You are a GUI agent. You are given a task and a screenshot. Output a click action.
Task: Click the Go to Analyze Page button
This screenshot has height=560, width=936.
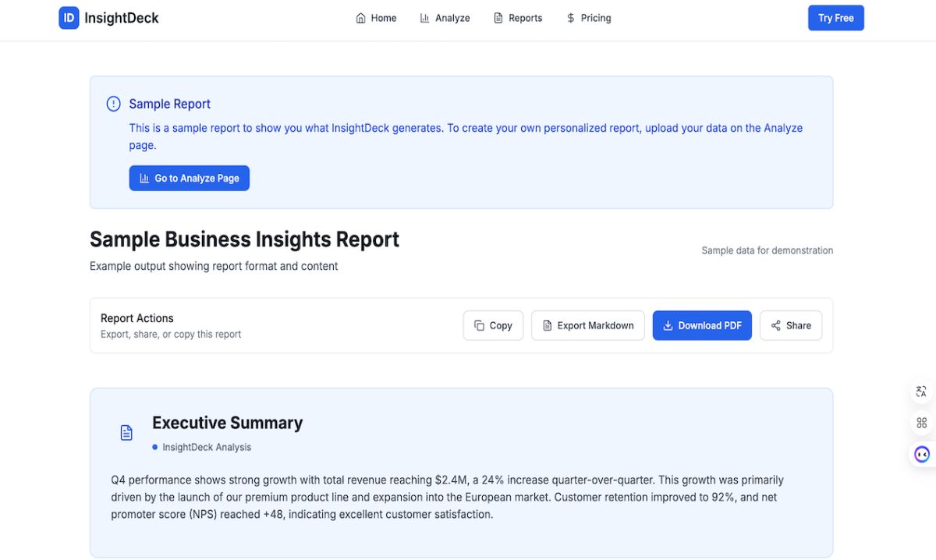tap(190, 178)
